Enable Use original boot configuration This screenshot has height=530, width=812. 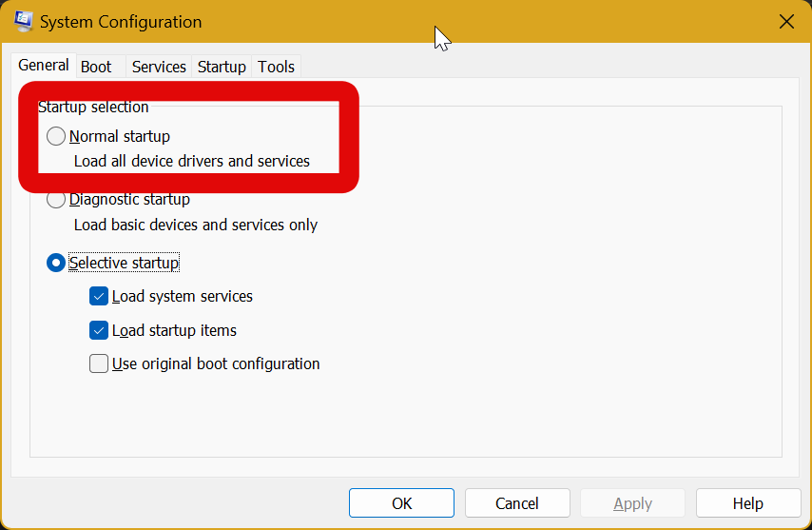tap(99, 363)
